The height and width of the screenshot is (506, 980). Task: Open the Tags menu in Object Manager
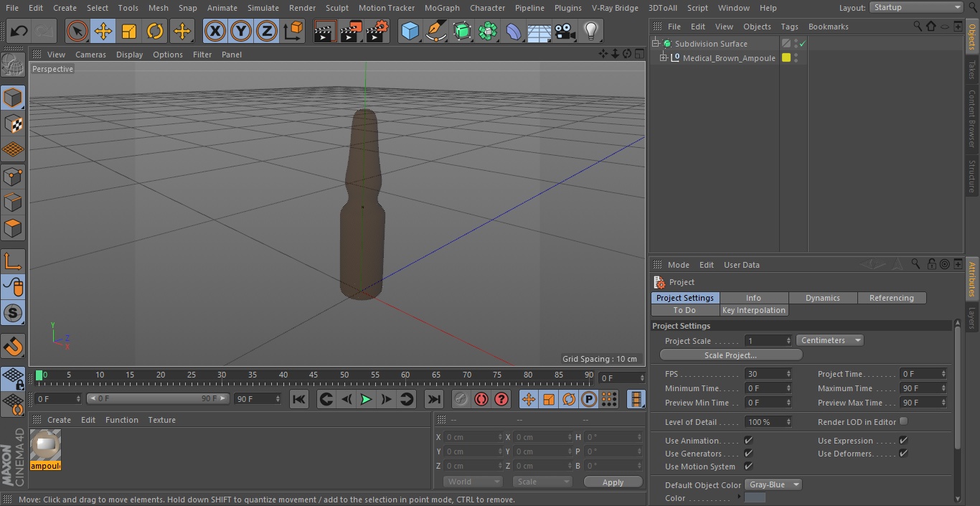coord(789,27)
